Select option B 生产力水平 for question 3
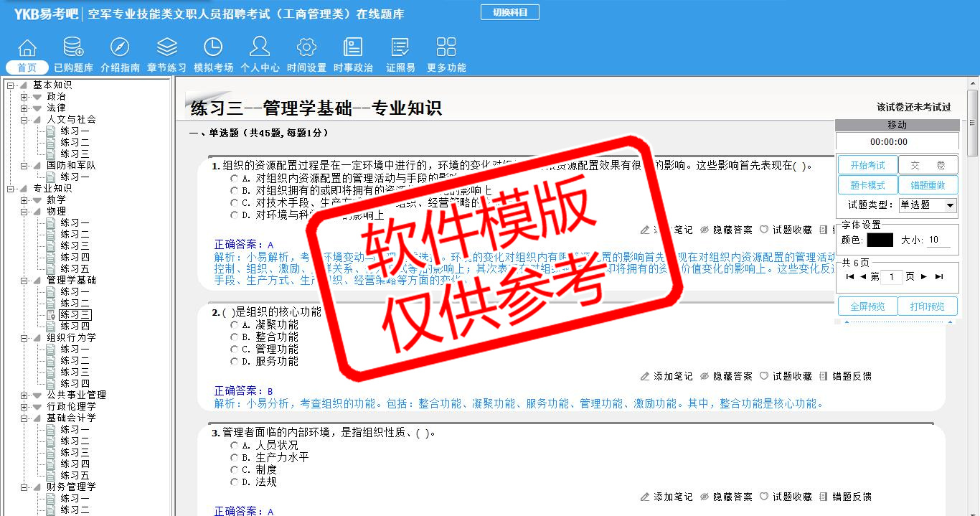Viewport: 980px width, 516px height. click(x=234, y=458)
